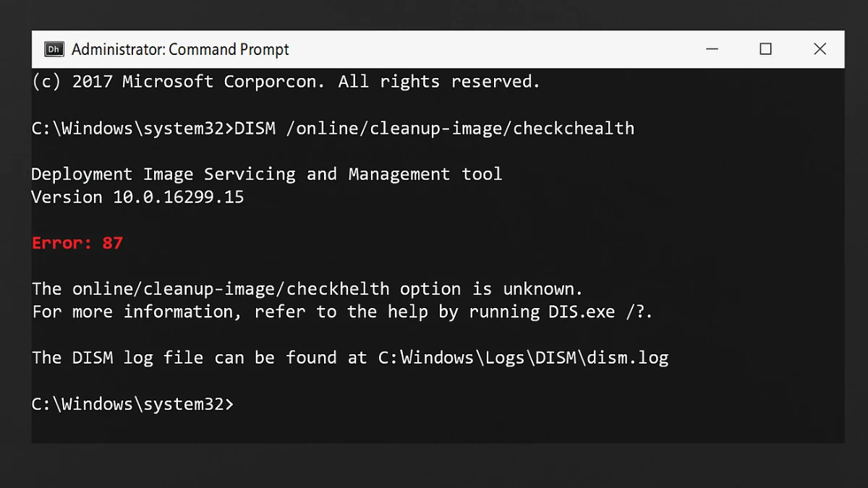Click the Command Prompt icon in the title bar

[54, 49]
